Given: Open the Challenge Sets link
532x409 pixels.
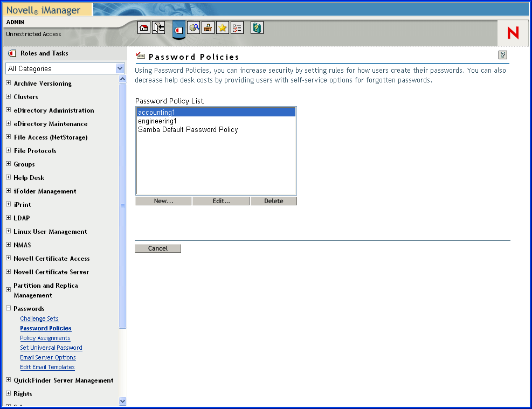Looking at the screenshot, I should (x=39, y=318).
